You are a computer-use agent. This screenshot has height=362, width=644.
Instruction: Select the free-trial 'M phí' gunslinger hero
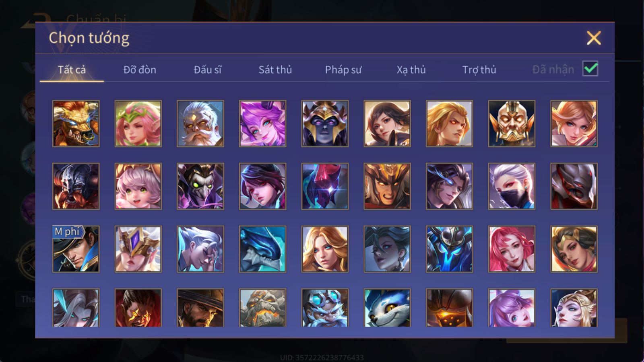[76, 249]
